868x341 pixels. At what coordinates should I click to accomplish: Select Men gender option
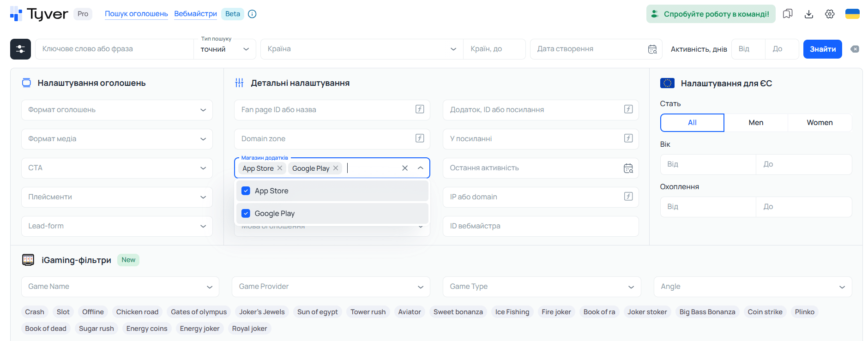pyautogui.click(x=756, y=123)
